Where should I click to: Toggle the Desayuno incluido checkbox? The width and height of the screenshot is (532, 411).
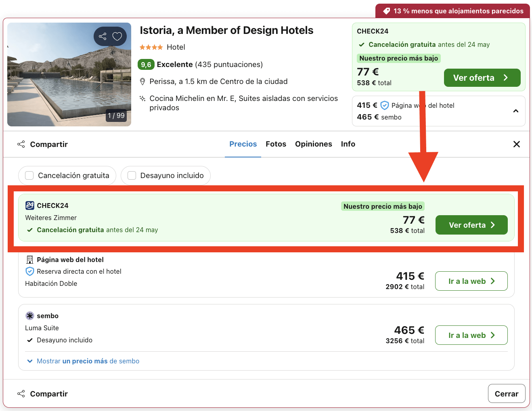point(132,176)
